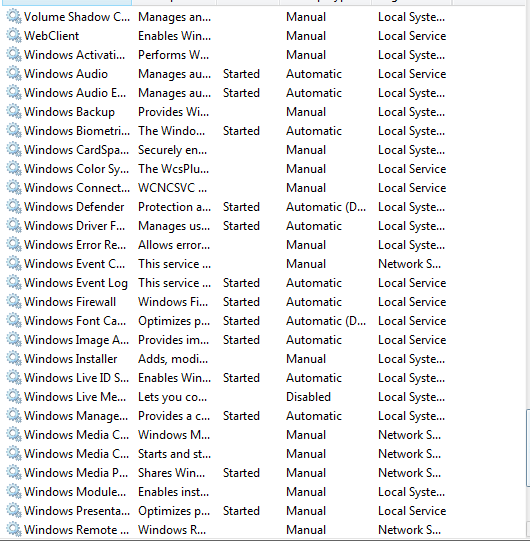Click 'WCNCSVC ...' description text

point(173,188)
